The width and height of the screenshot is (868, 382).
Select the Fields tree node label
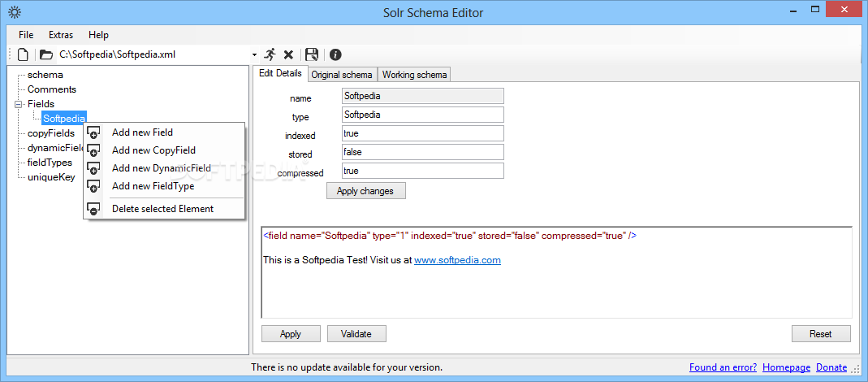[x=41, y=104]
